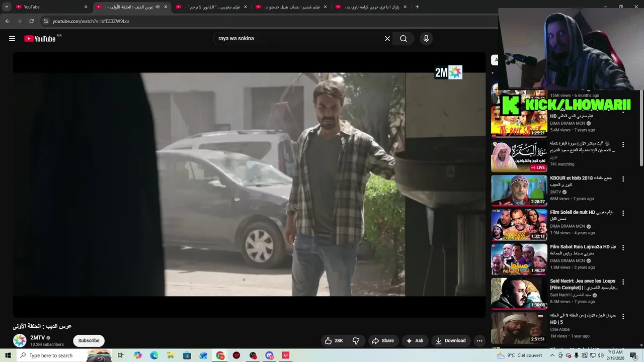Screen dimensions: 644x362
Task: Close the عرس الذيب active tab
Action: 166,7
